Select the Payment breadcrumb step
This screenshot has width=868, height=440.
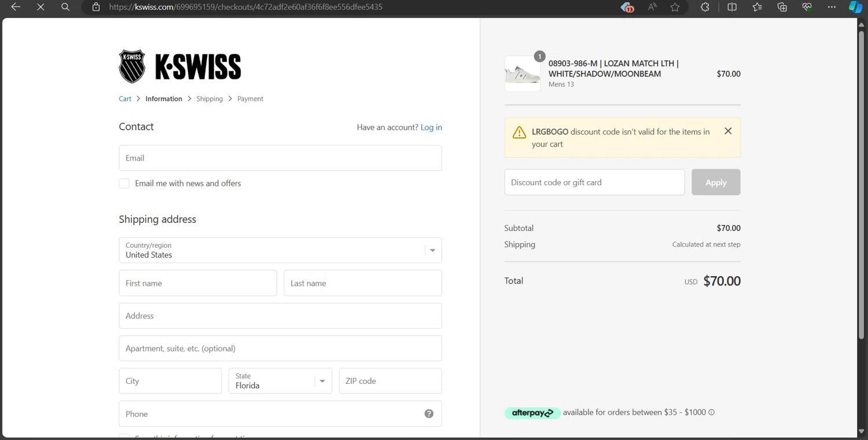tap(250, 98)
